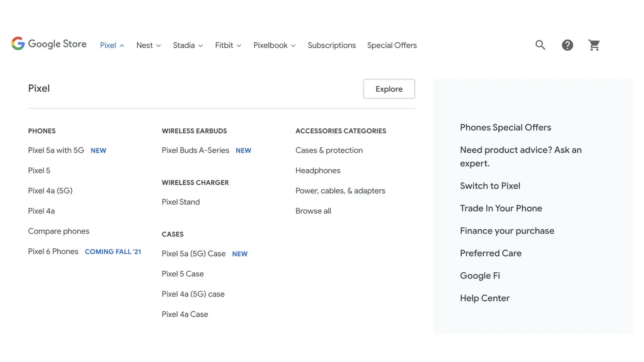Open Cases & protection category

click(329, 150)
